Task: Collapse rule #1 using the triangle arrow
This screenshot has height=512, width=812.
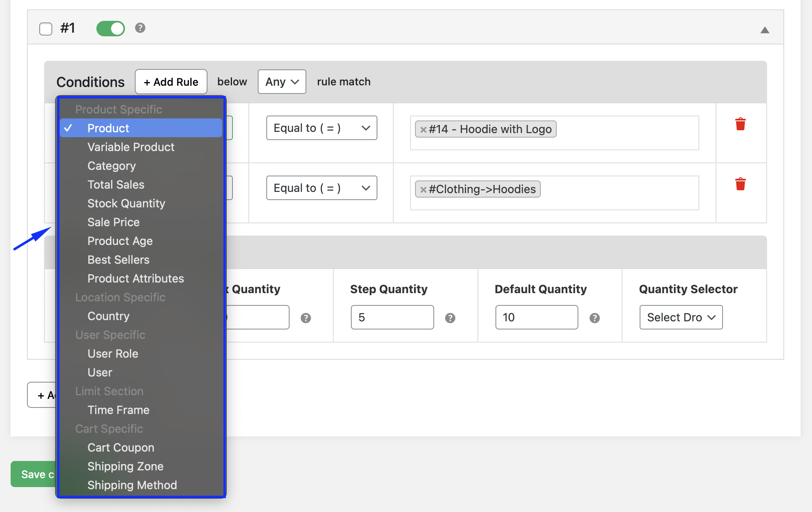Action: (x=765, y=30)
